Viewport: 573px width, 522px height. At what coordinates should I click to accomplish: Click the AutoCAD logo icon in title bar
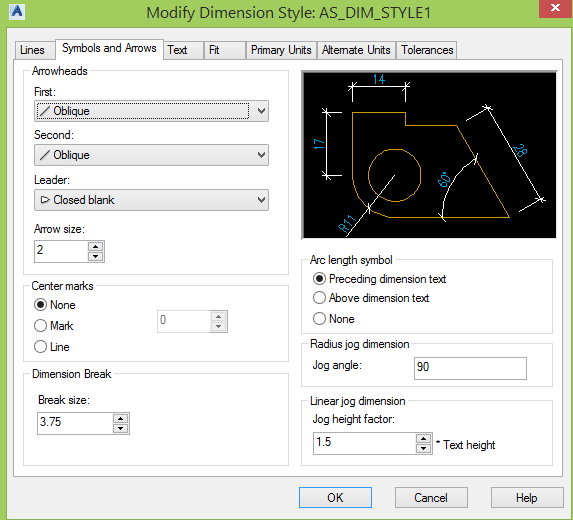[17, 11]
